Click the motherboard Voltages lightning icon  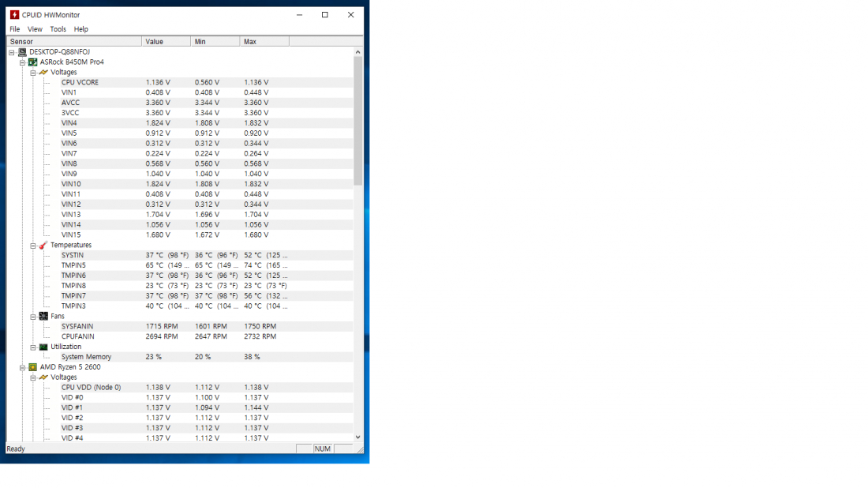point(43,73)
